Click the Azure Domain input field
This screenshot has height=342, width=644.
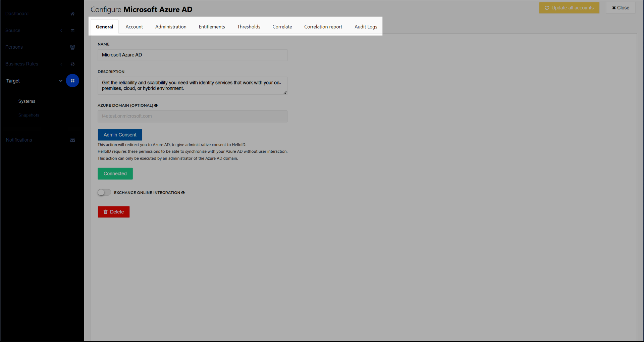[x=193, y=116]
